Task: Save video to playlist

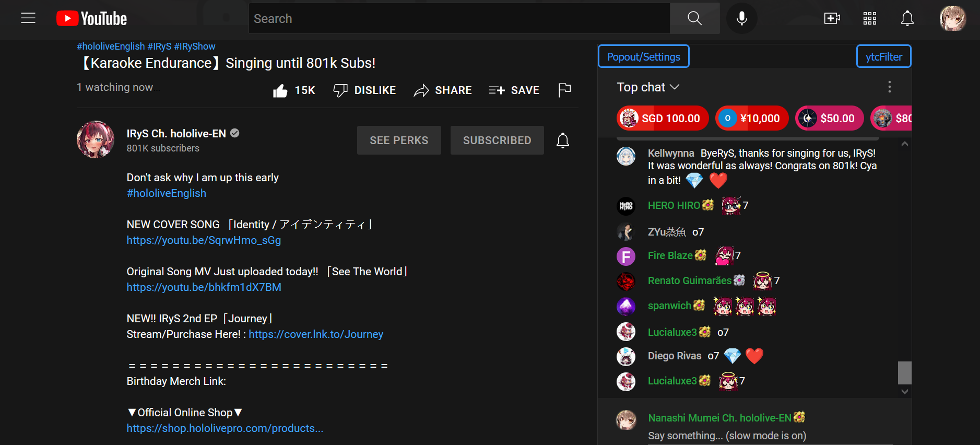Action: coord(514,90)
